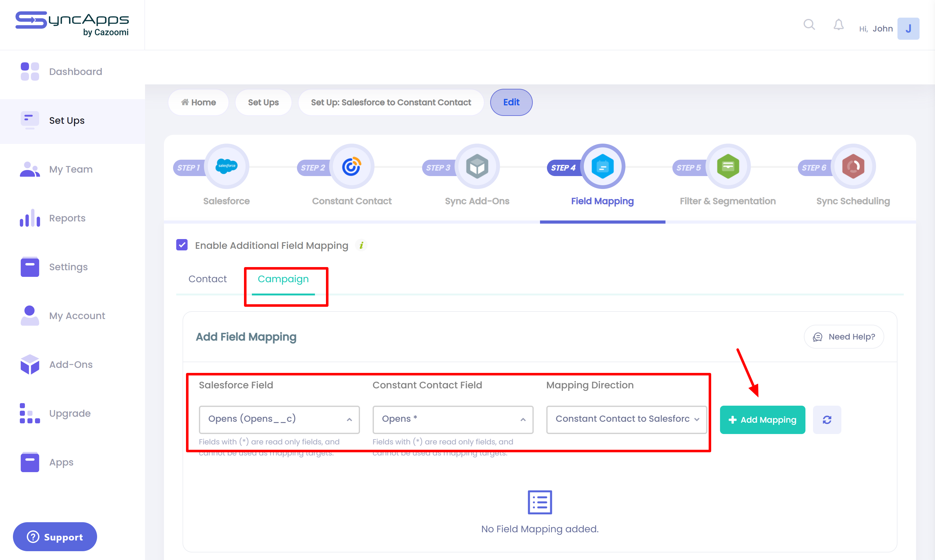935x560 pixels.
Task: Click the My Account person icon
Action: (30, 316)
